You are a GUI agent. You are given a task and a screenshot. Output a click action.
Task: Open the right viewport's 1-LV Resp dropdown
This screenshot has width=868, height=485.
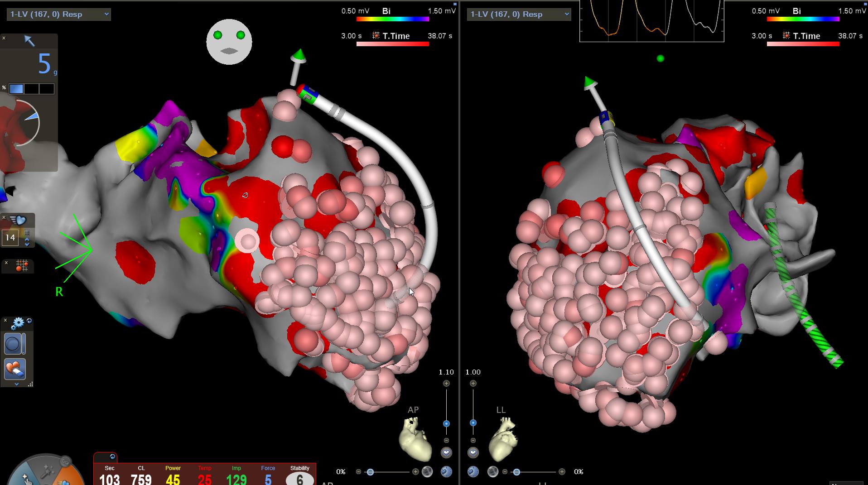[519, 14]
